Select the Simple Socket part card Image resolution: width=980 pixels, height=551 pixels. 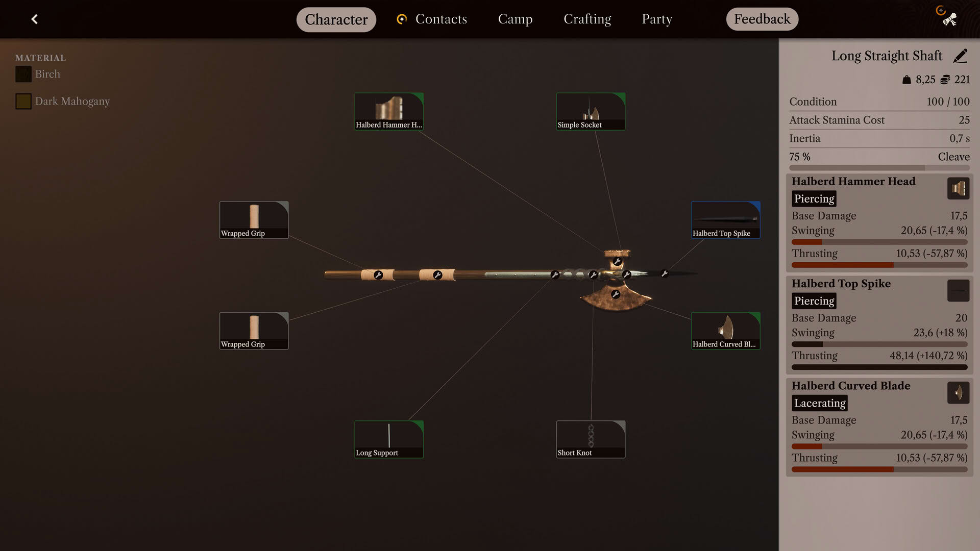(591, 111)
